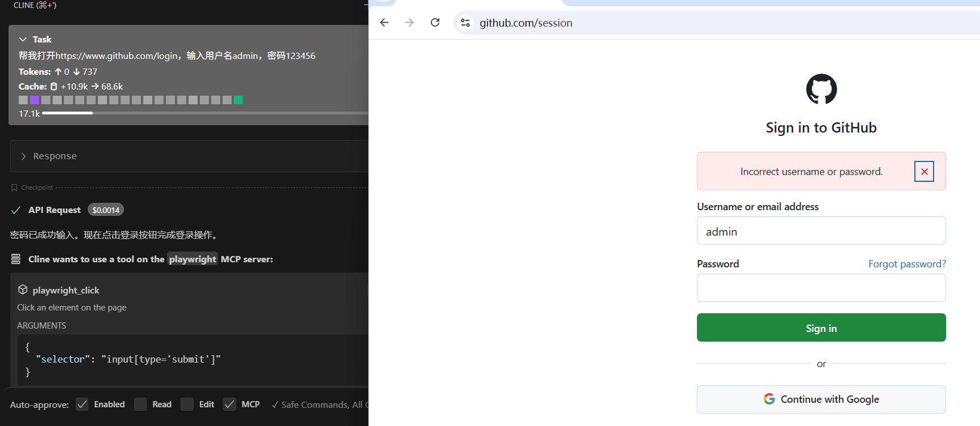The height and width of the screenshot is (426, 980).
Task: Click the Google G logo
Action: [769, 399]
